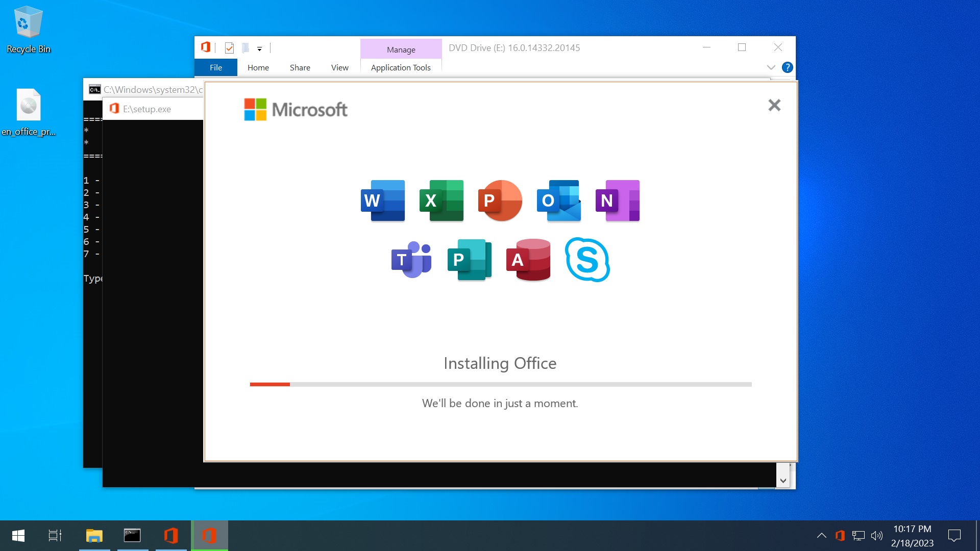Select the Recycle Bin desktop icon

pos(29,30)
